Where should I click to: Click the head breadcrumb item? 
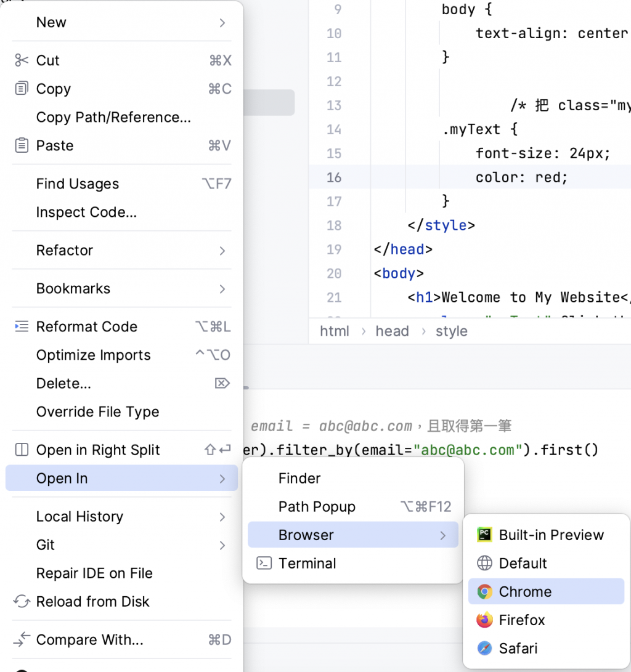(392, 331)
